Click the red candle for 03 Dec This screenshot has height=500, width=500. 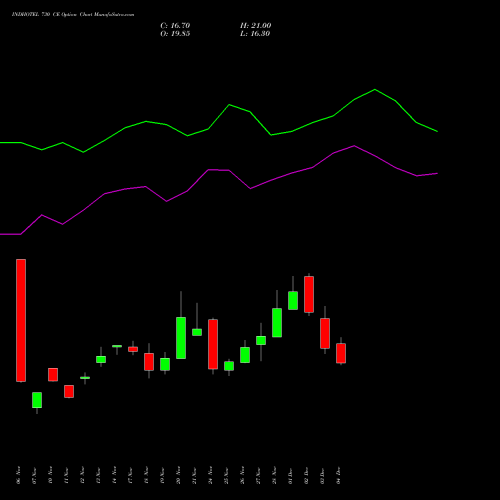click(325, 333)
